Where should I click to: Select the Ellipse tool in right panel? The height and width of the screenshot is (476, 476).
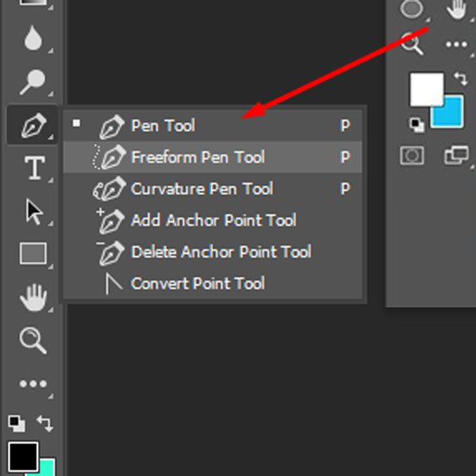pos(412,10)
